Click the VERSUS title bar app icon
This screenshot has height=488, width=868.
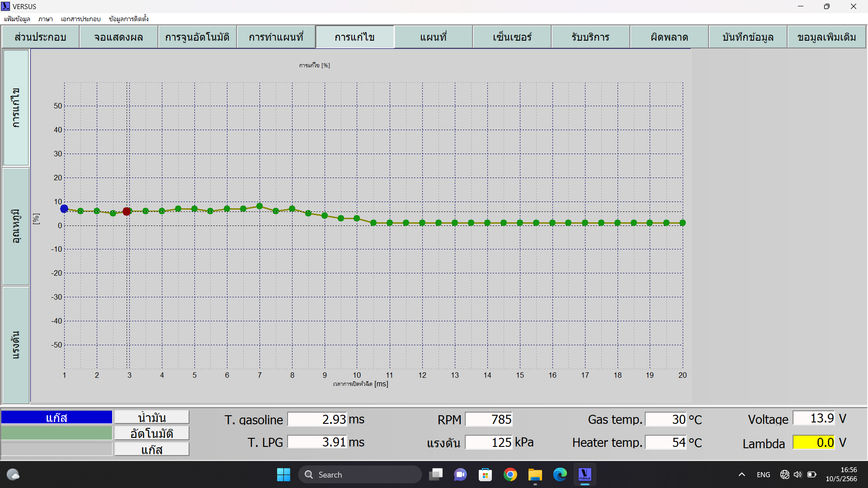pos(5,6)
